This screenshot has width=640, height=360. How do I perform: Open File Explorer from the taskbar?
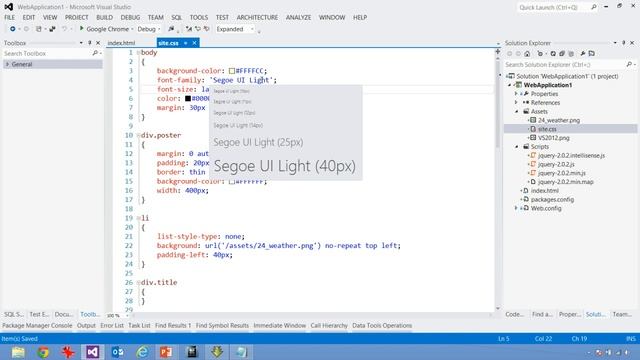[18, 352]
